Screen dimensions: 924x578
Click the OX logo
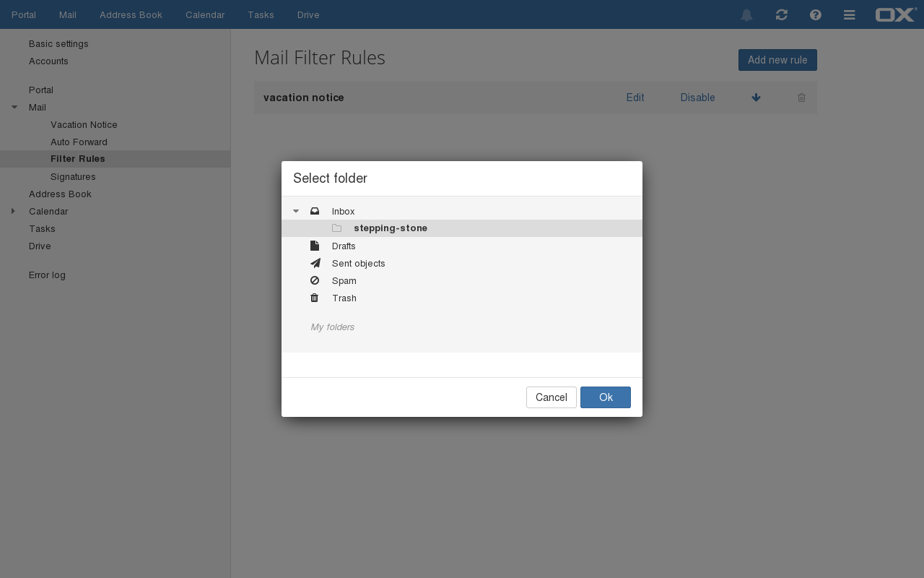point(895,14)
